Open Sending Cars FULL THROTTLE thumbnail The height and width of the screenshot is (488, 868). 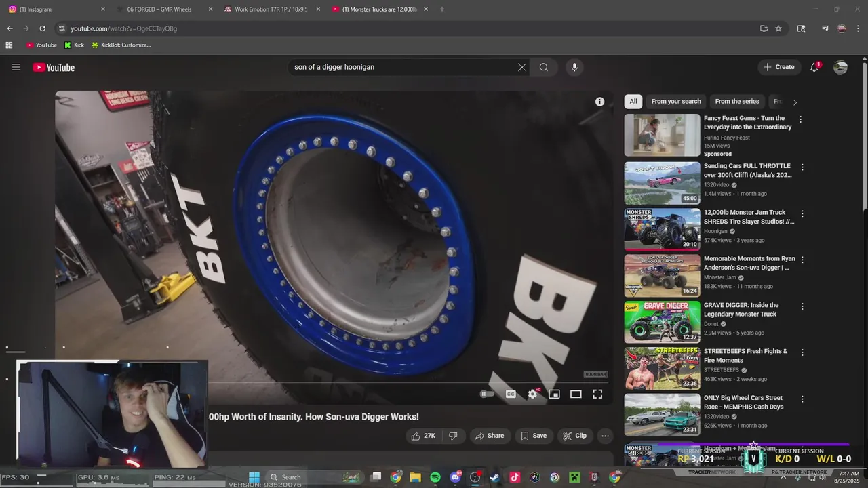coord(662,182)
